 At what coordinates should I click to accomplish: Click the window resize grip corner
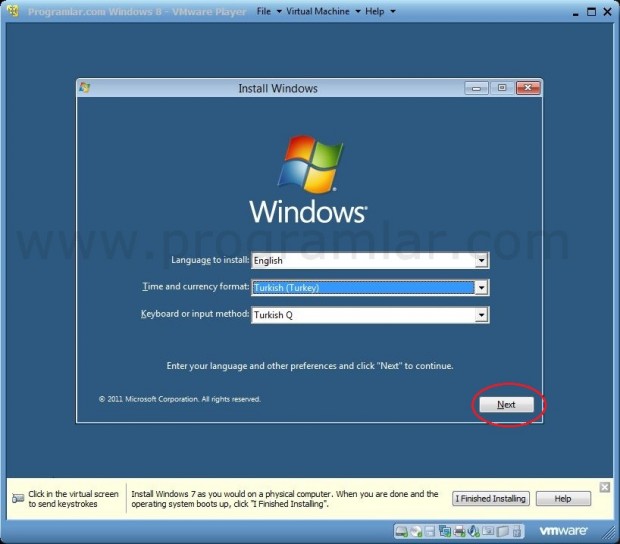pyautogui.click(x=609, y=533)
